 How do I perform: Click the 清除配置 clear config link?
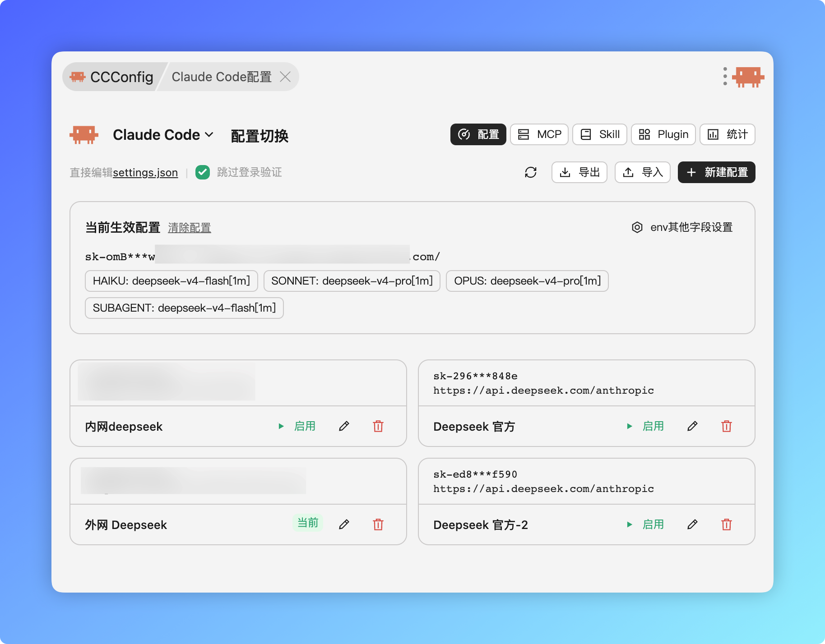[190, 228]
